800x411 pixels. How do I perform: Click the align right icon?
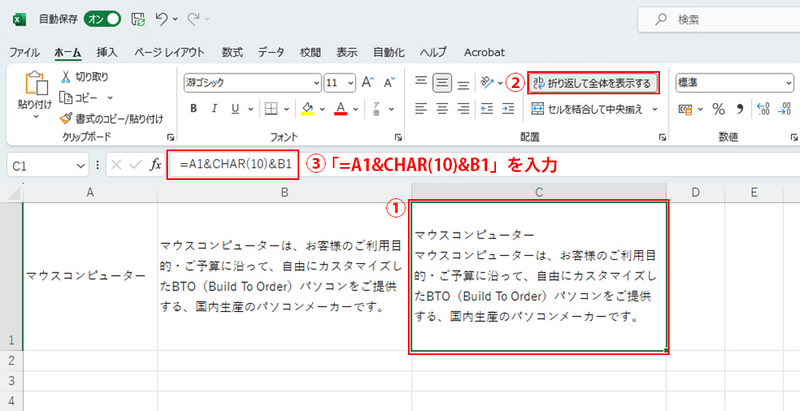tap(463, 109)
